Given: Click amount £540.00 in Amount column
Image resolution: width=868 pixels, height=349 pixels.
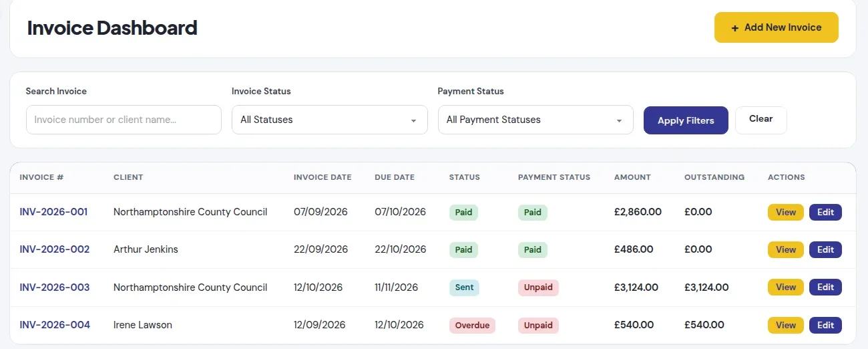Looking at the screenshot, I should 634,325.
